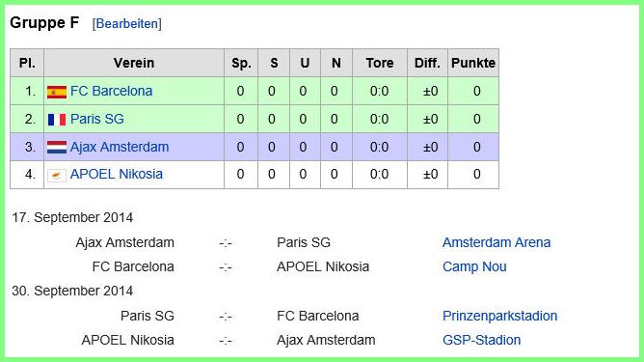Open the FC Barcelona club link
The image size is (644, 362).
111,91
